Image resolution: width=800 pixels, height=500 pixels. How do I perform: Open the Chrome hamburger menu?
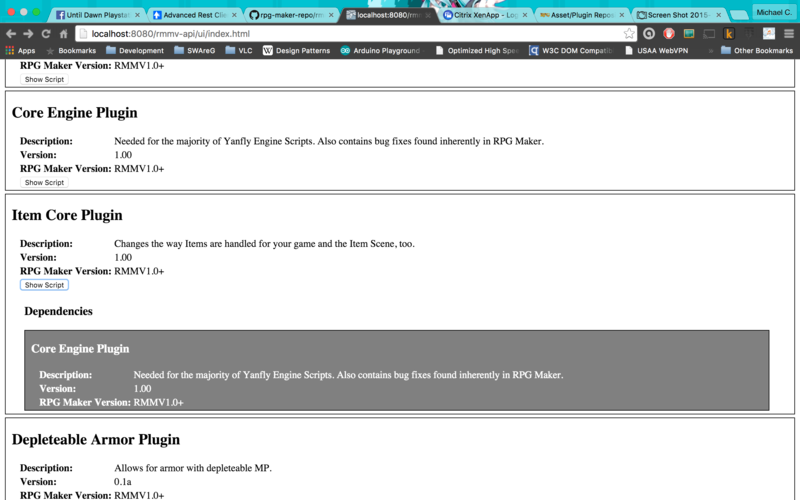click(789, 33)
